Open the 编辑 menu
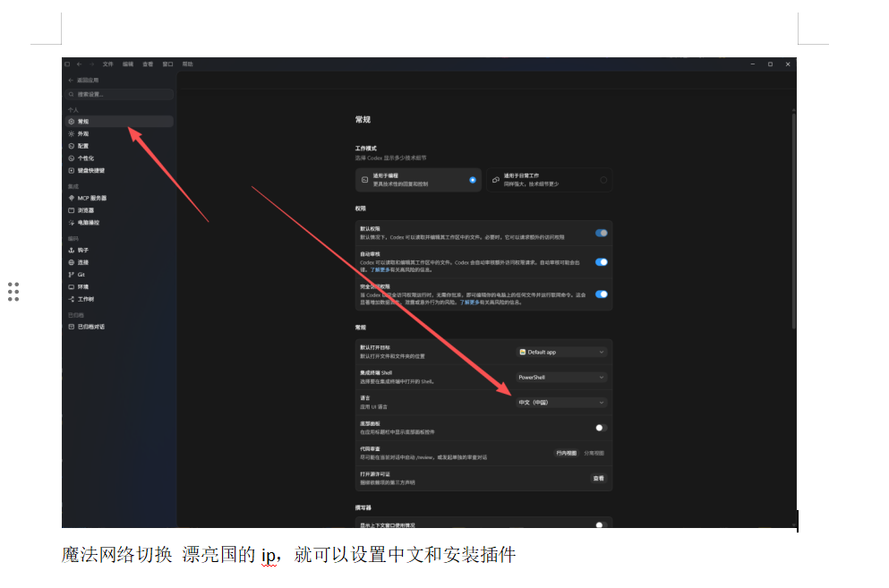 point(128,64)
